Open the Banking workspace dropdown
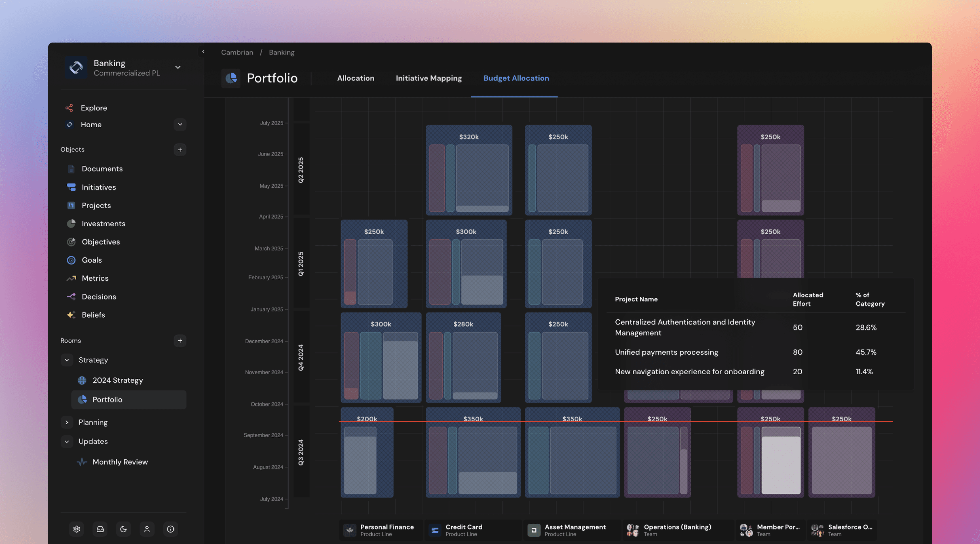This screenshot has width=980, height=544. pyautogui.click(x=178, y=67)
